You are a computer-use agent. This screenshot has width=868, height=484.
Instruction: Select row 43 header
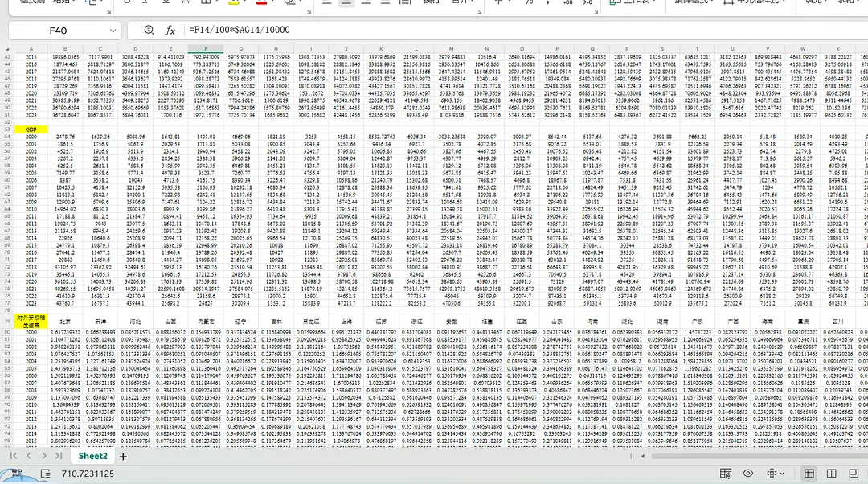click(7, 57)
